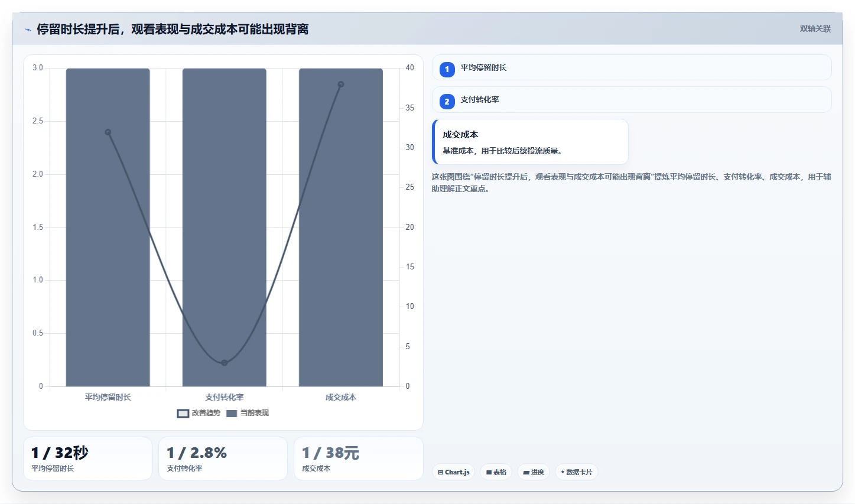The width and height of the screenshot is (855, 504).
Task: Click the 支付转化率 x-axis label
Action: point(225,397)
